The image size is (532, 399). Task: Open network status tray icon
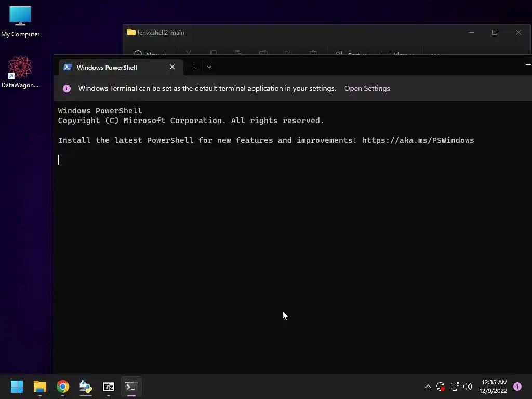point(455,387)
